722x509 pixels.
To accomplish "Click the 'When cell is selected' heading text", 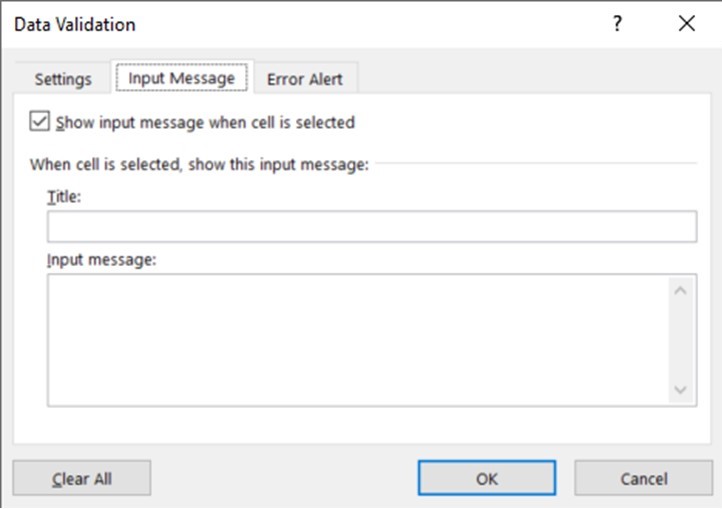I will 199,163.
